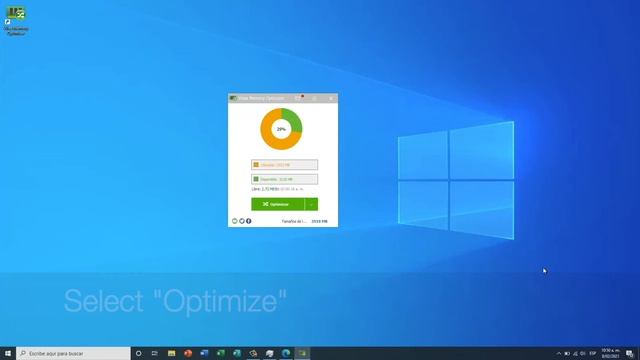The height and width of the screenshot is (360, 640).
Task: Open the notification center icon
Action: pos(630,353)
